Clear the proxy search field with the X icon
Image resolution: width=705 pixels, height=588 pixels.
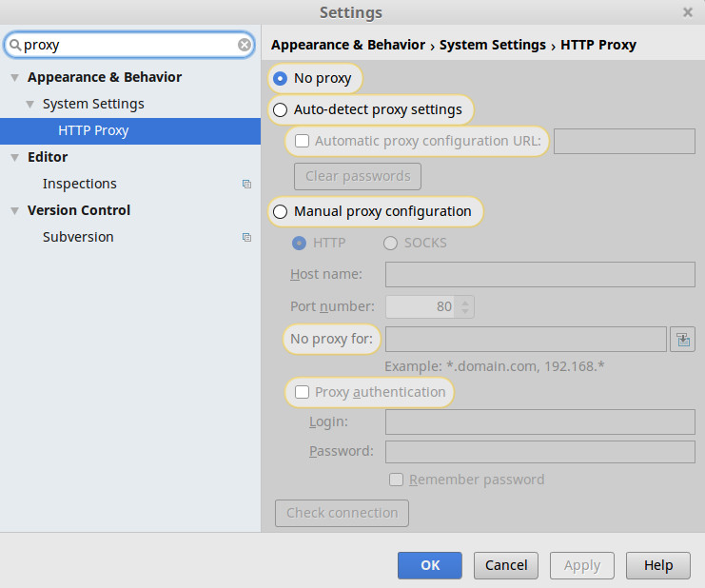(x=245, y=45)
